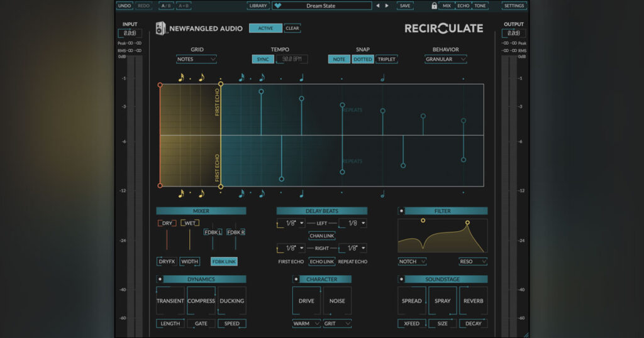Open the Grit noise type dropdown
Screen dimensions: 644x338
[337, 323]
